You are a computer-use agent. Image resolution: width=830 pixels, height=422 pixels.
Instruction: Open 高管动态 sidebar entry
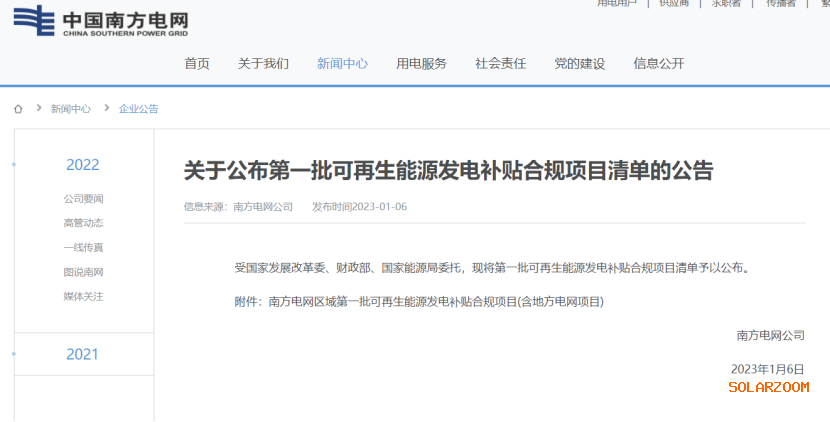point(83,223)
